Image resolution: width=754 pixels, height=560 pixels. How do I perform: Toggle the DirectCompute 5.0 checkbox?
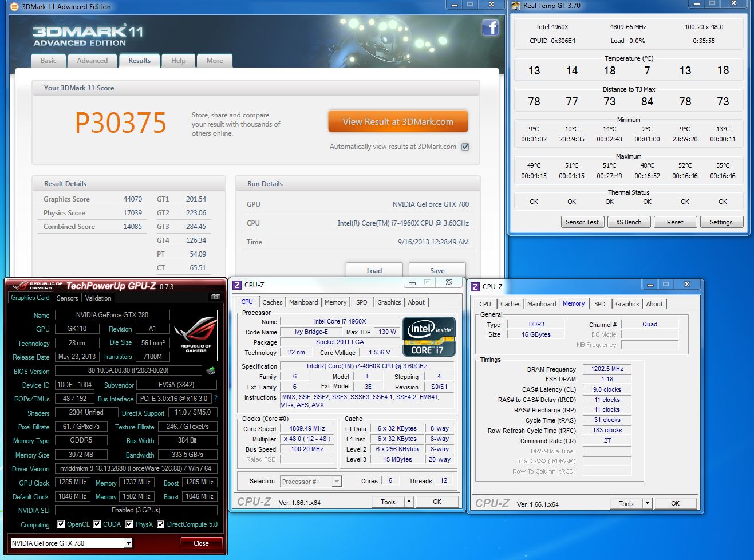(161, 524)
